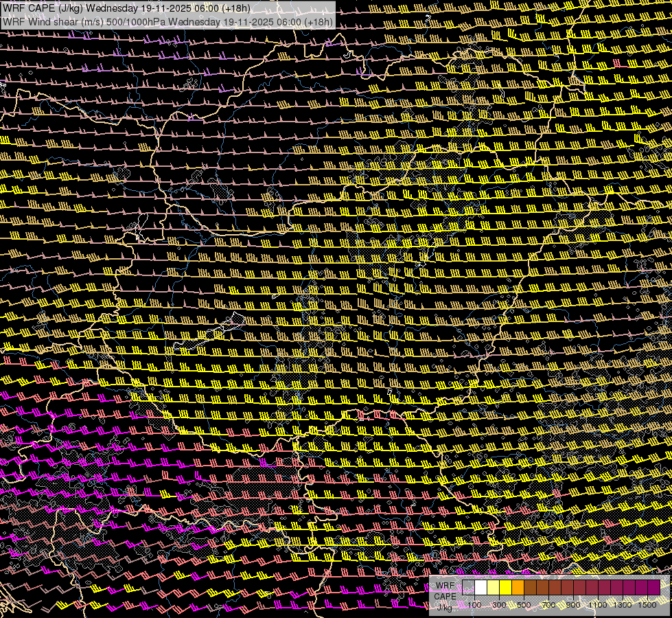672x618 pixels.
Task: Click the 900 legend scale label
Action: click(573, 605)
